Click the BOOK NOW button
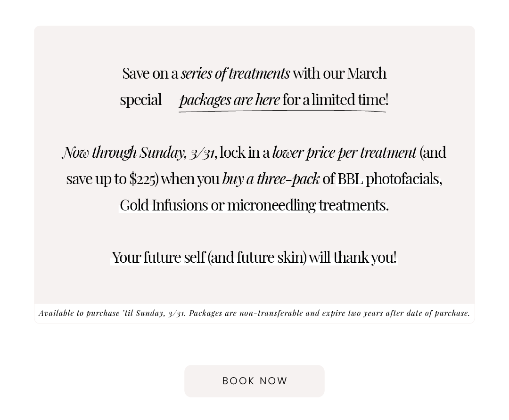Viewport: 509px width, 420px height. point(254,381)
